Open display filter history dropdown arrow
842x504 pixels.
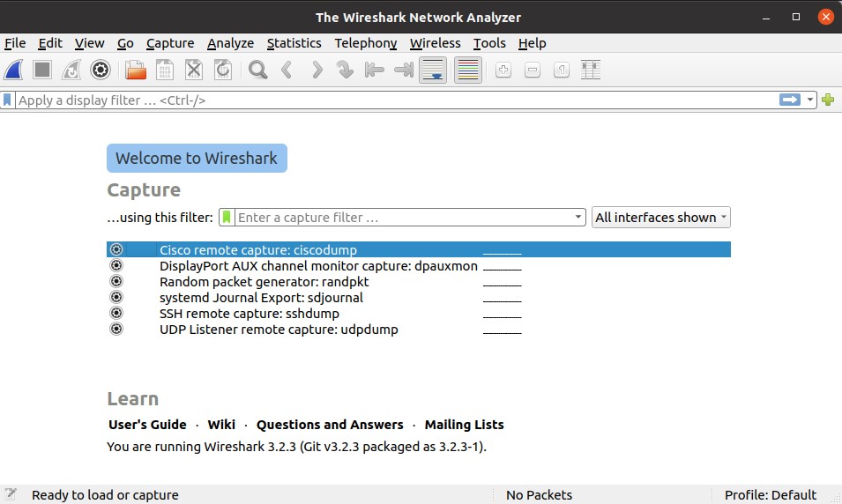(x=809, y=100)
